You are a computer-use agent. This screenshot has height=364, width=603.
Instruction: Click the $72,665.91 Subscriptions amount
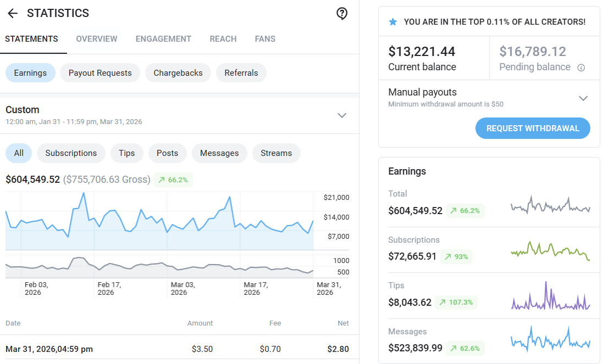pos(412,256)
